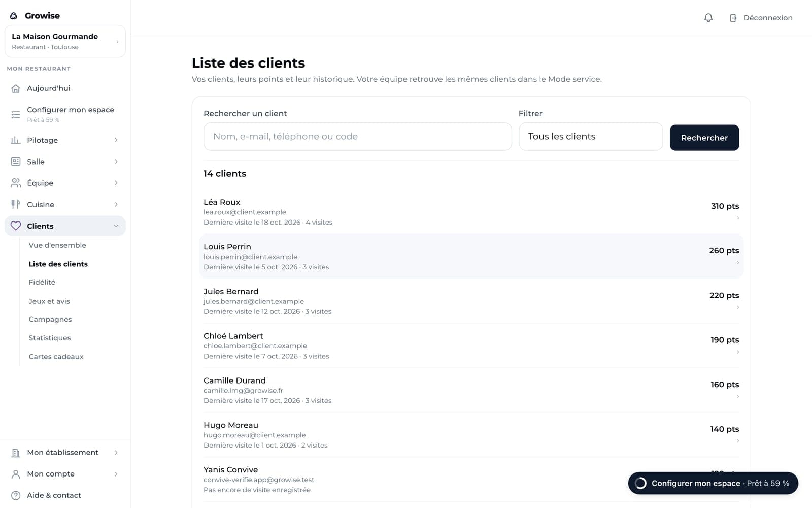
Task: Click the Cuisine utensils icon
Action: pyautogui.click(x=16, y=204)
